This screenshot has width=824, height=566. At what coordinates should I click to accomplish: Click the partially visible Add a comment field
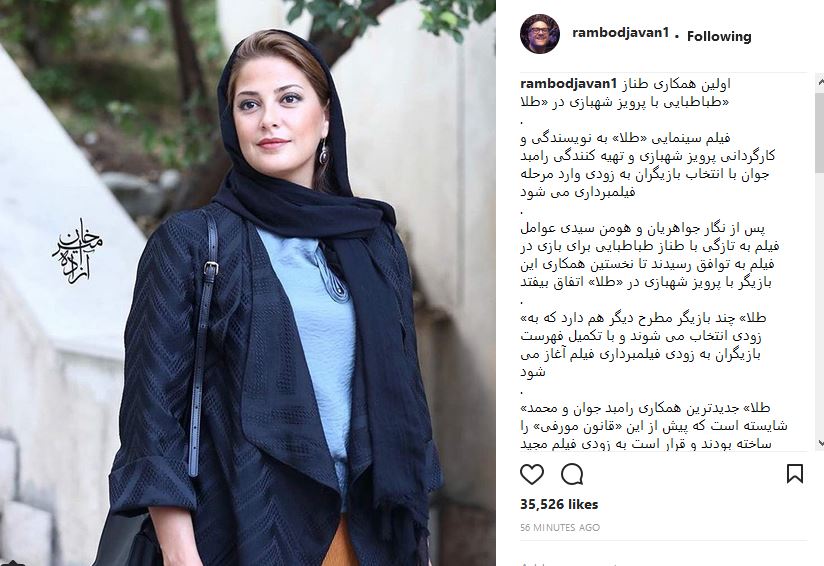coord(663,562)
